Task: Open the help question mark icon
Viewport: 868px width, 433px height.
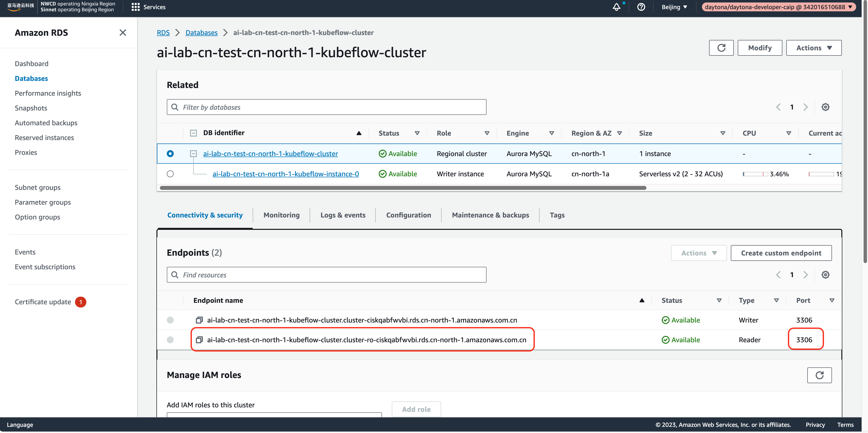Action: pos(641,7)
